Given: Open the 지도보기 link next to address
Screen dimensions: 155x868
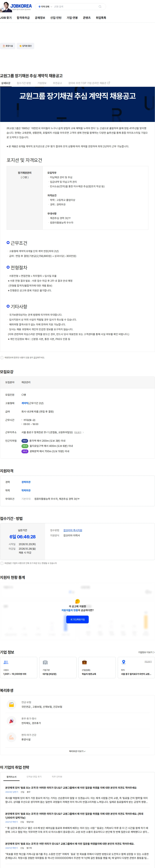Looking at the screenshot, I should point(78,432).
